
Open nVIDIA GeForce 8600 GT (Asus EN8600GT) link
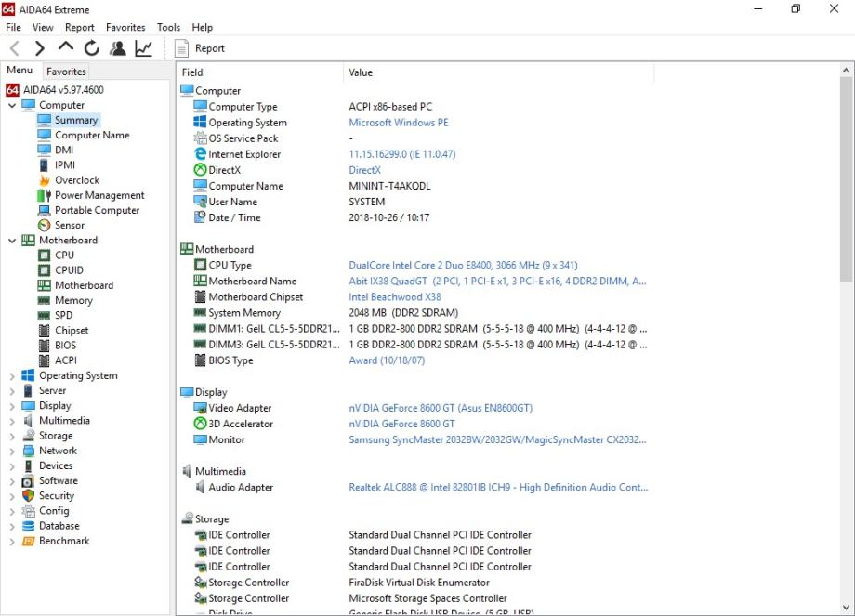(x=441, y=408)
